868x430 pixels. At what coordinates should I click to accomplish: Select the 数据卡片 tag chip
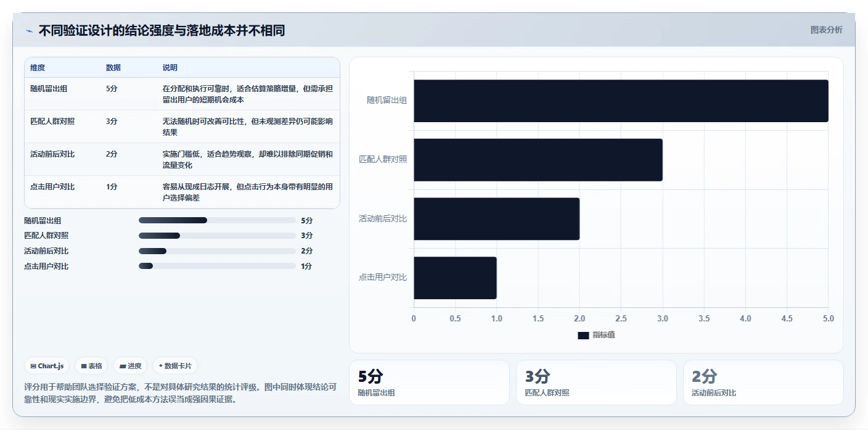(x=175, y=366)
